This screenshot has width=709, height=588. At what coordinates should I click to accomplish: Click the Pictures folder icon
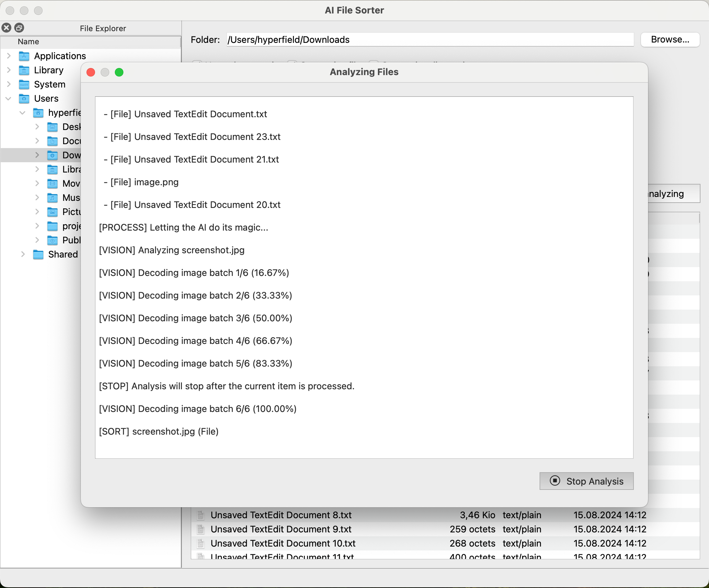tap(52, 212)
